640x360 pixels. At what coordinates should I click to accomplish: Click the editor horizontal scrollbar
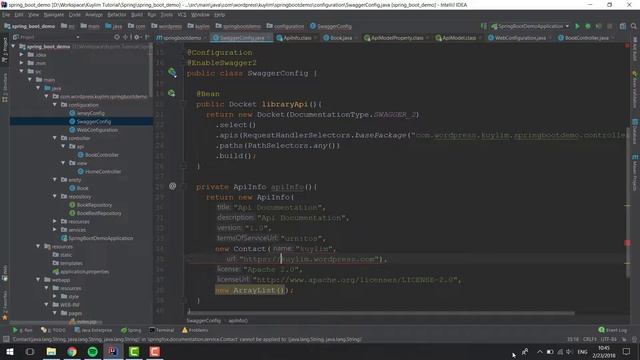pyautogui.click(x=381, y=313)
